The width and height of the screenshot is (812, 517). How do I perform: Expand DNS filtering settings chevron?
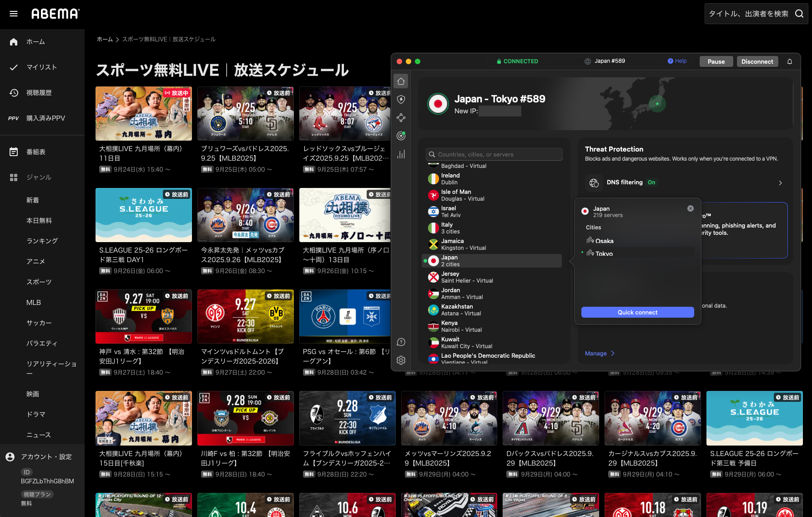(x=780, y=183)
